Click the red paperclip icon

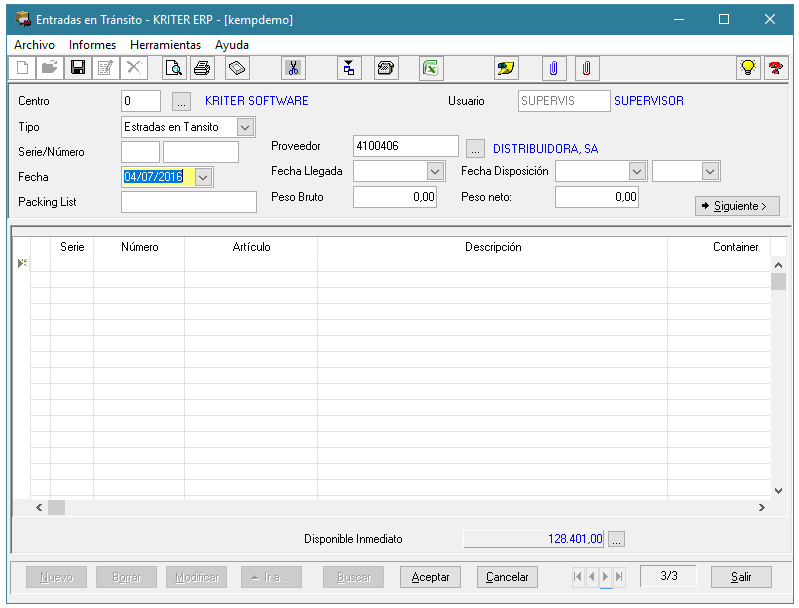point(587,68)
